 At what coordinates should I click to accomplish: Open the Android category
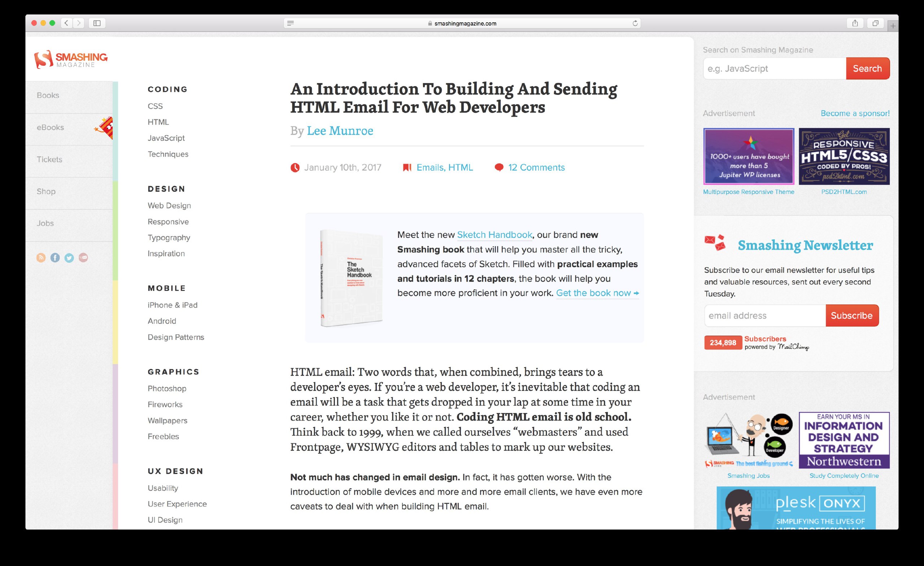pos(162,321)
